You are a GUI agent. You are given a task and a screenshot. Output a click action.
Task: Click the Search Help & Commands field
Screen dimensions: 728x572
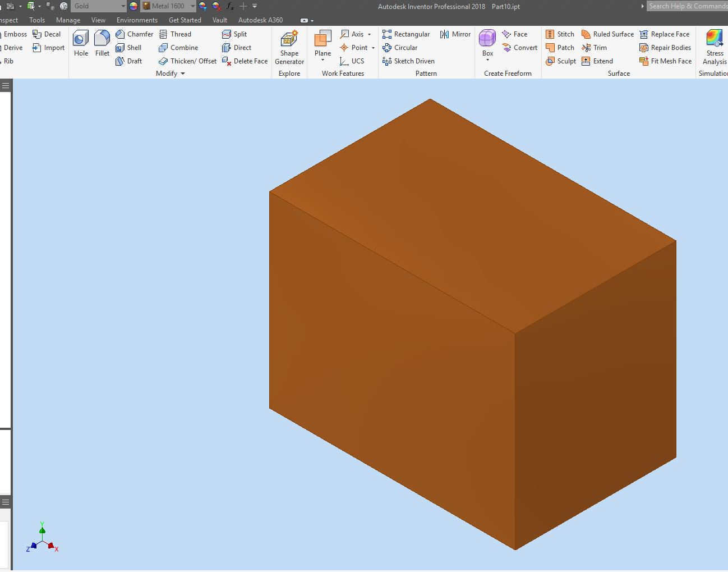(688, 6)
